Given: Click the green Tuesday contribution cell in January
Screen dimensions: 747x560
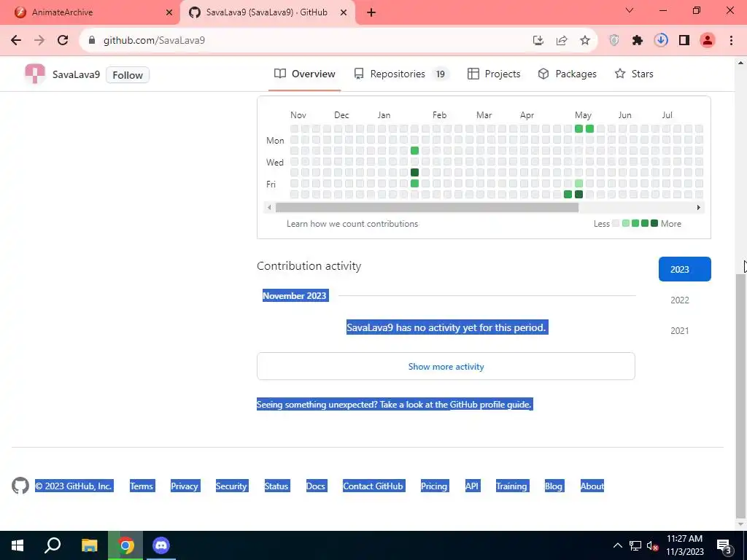Looking at the screenshot, I should (x=414, y=150).
